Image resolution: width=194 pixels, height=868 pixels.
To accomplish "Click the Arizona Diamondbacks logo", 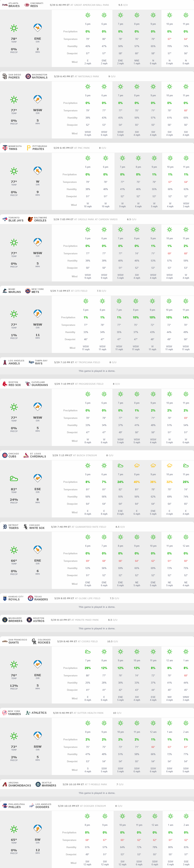I will coord(5,784).
